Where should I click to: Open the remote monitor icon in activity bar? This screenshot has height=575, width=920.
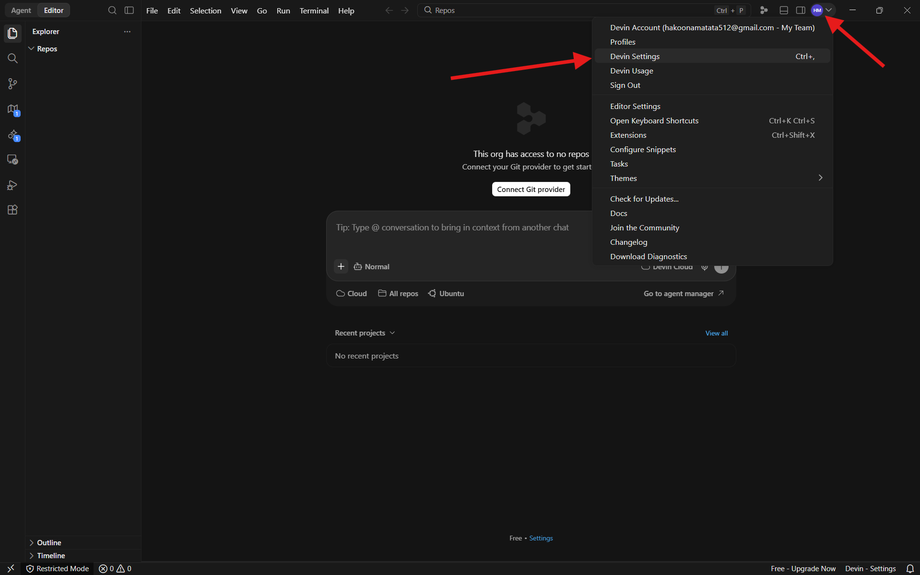(12, 160)
